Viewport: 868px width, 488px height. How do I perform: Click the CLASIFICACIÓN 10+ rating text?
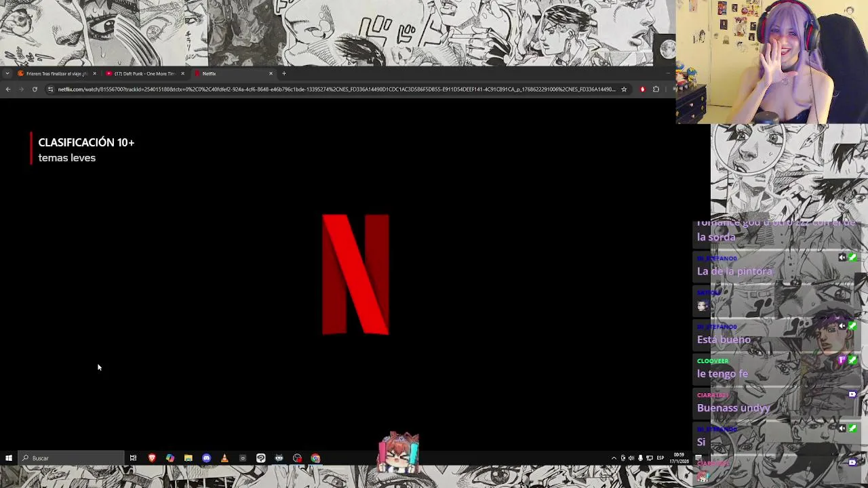point(86,142)
